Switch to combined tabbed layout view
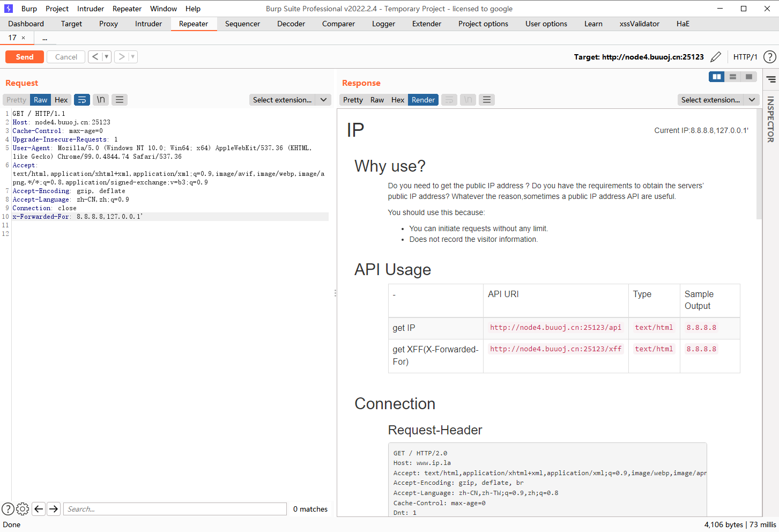The width and height of the screenshot is (779, 532). (x=748, y=77)
